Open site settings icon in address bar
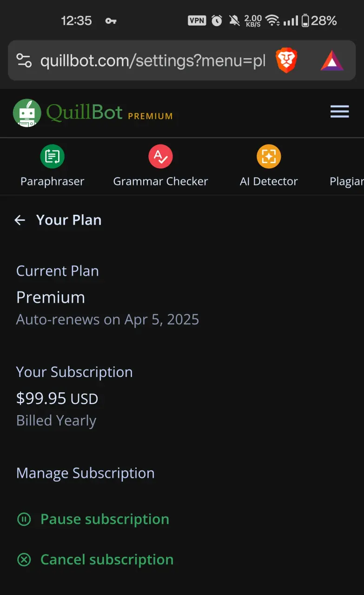Screen dimensions: 364x595 (x=24, y=60)
